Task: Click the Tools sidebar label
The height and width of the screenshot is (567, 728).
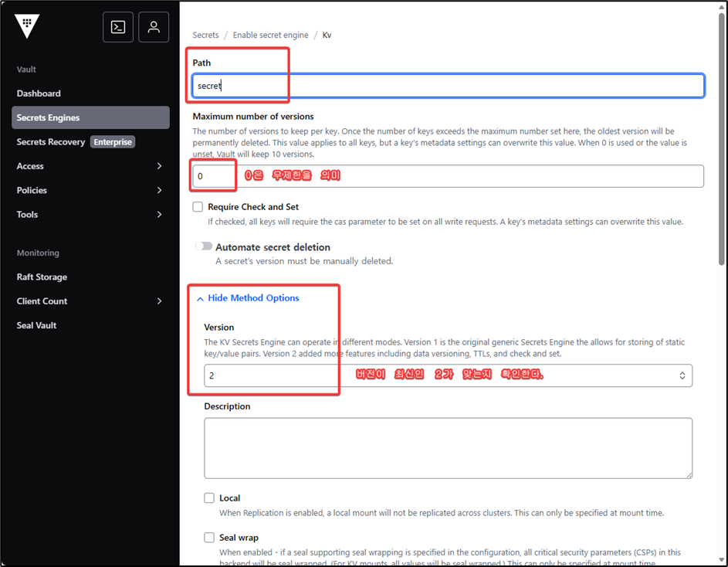Action: click(x=27, y=214)
